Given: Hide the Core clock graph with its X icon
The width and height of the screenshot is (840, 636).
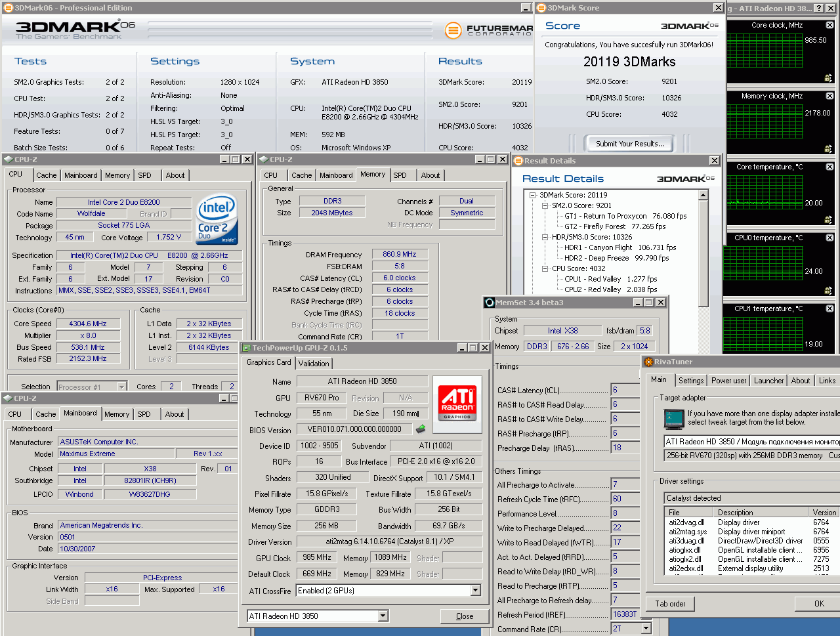Looking at the screenshot, I should [x=829, y=25].
